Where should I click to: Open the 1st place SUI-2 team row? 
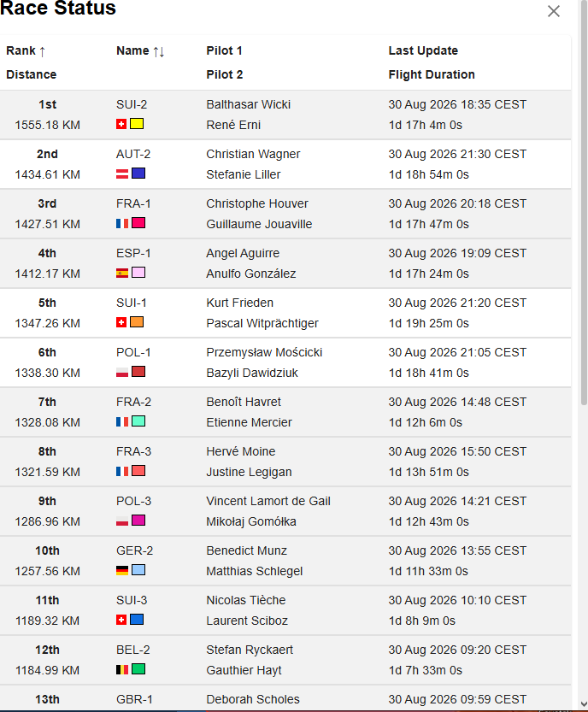click(285, 115)
